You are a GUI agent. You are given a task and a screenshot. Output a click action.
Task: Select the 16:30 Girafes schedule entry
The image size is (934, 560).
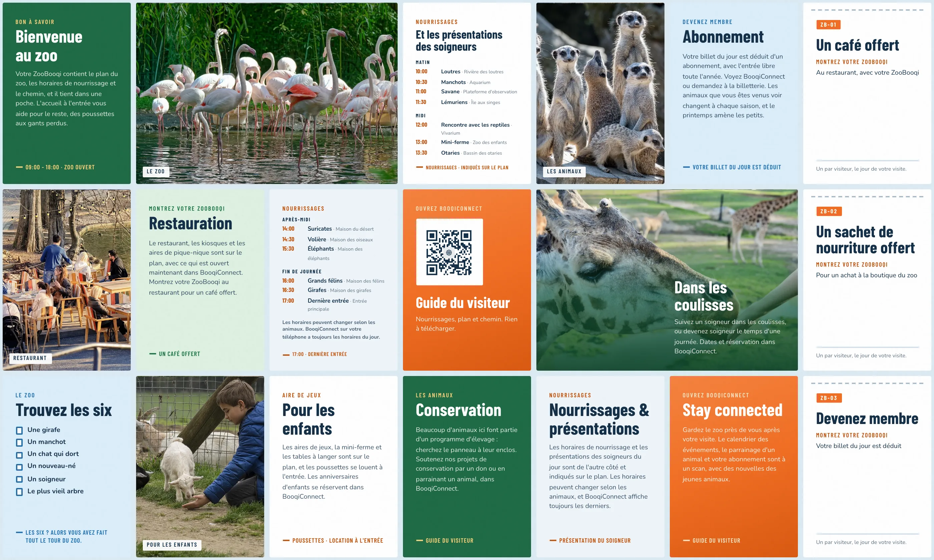[x=333, y=290]
